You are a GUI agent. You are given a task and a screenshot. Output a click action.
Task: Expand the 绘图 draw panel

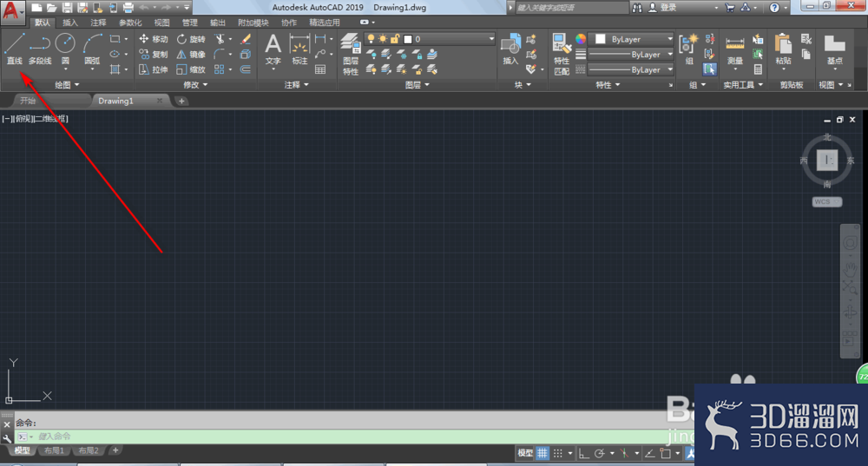67,85
